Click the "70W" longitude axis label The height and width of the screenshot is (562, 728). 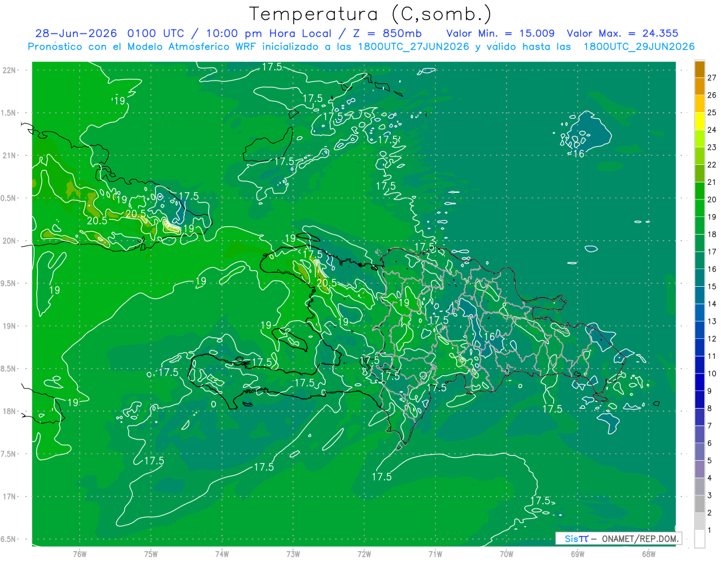(506, 554)
